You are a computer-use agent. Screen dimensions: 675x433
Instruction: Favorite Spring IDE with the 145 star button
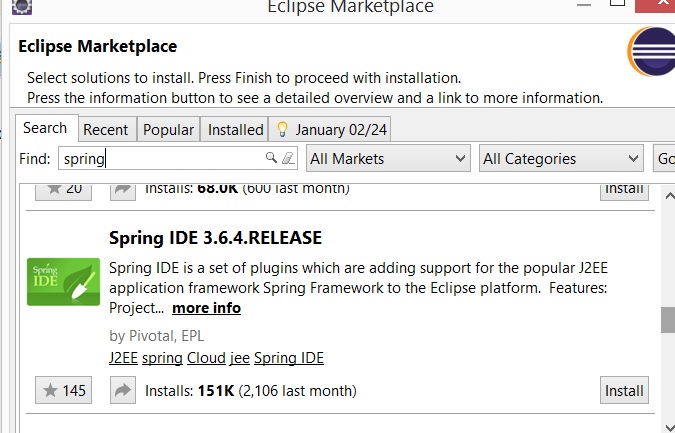click(63, 390)
